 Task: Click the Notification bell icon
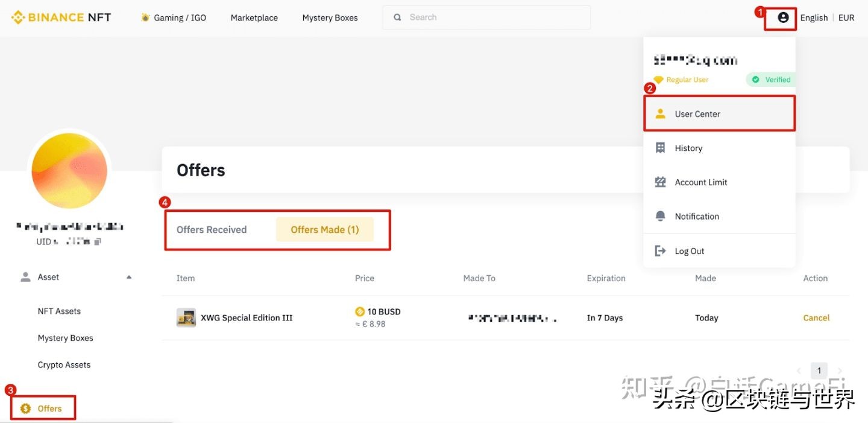661,216
